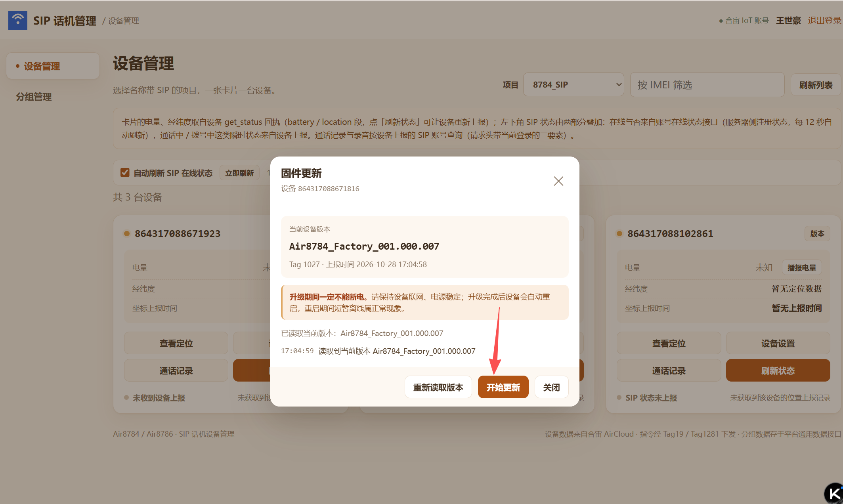Image resolution: width=843 pixels, height=504 pixels.
Task: Close the firmware update dialog with X
Action: 558,181
